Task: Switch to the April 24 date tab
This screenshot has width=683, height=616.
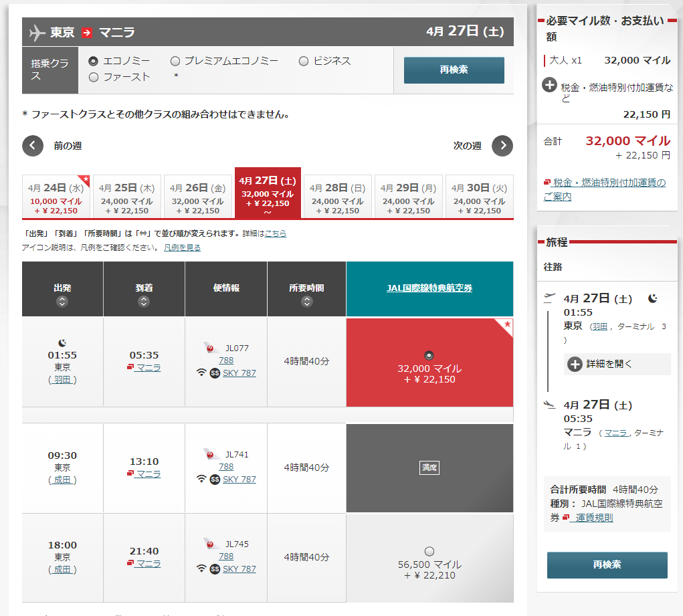Action: 56,197
